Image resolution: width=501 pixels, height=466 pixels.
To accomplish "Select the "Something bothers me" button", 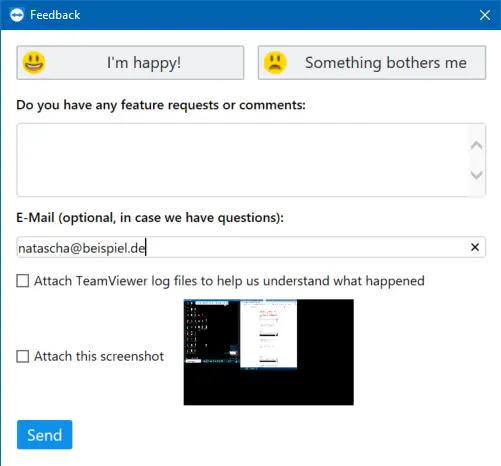I will (x=372, y=63).
